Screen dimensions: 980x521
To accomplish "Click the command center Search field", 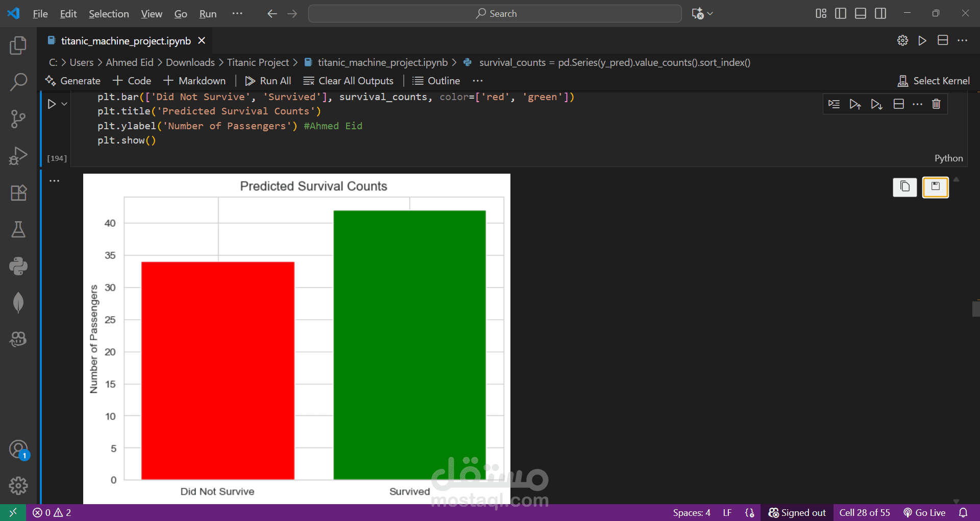I will pos(495,14).
